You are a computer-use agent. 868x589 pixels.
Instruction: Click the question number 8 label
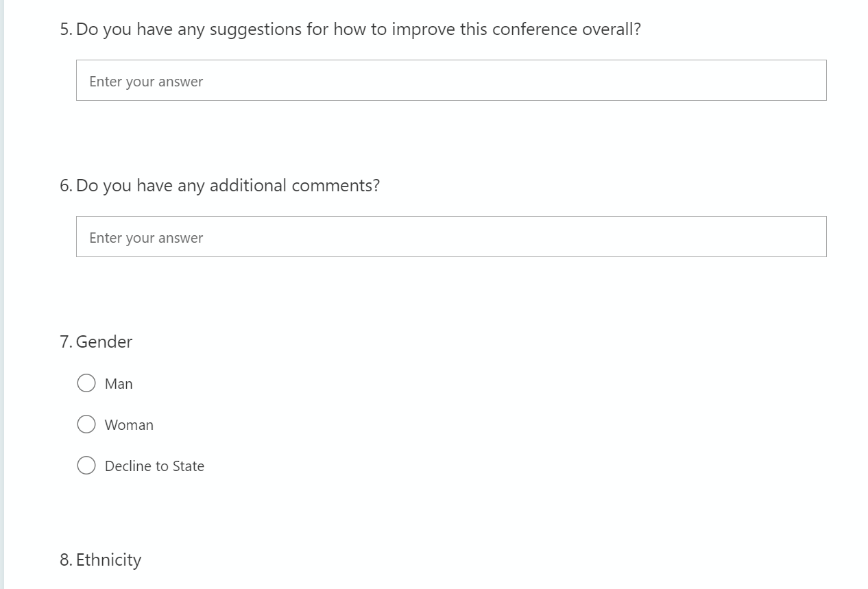point(66,560)
